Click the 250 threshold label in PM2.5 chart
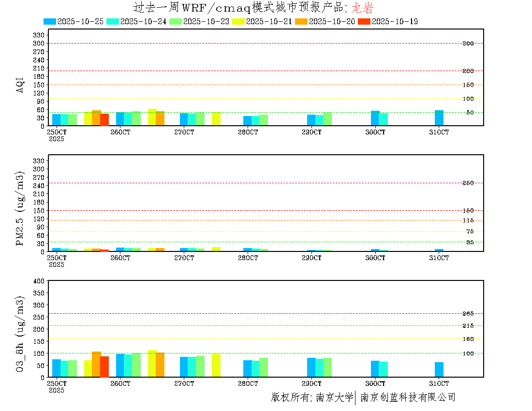532x411 pixels. tap(468, 183)
